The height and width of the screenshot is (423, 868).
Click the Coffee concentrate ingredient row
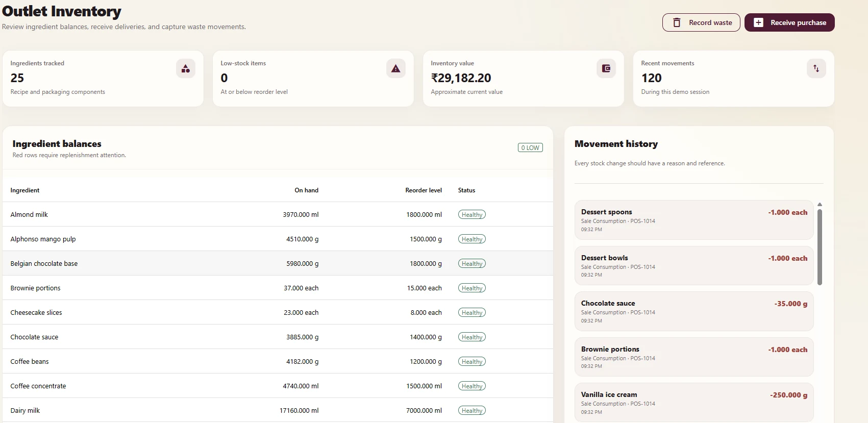(278, 386)
